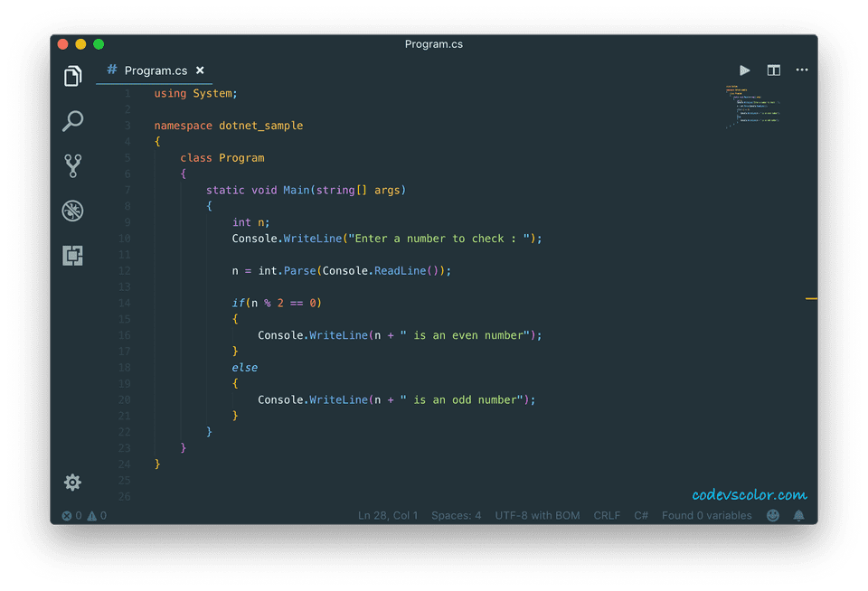The image size is (868, 591).
Task: Run the program with the play icon
Action: point(744,70)
